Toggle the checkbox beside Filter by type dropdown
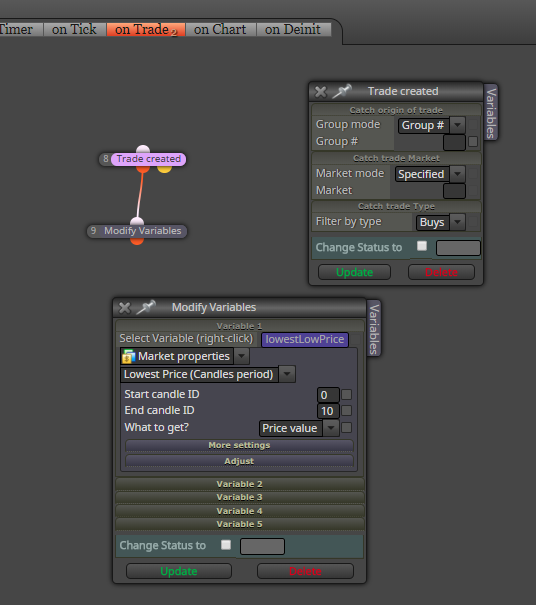The height and width of the screenshot is (605, 536). (473, 222)
